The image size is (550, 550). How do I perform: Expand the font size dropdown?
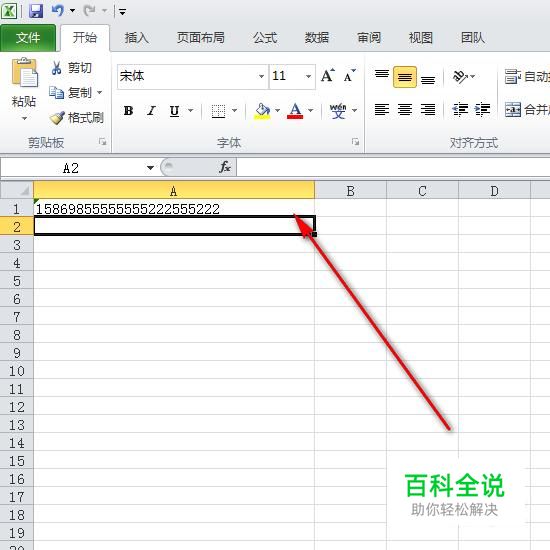(308, 76)
